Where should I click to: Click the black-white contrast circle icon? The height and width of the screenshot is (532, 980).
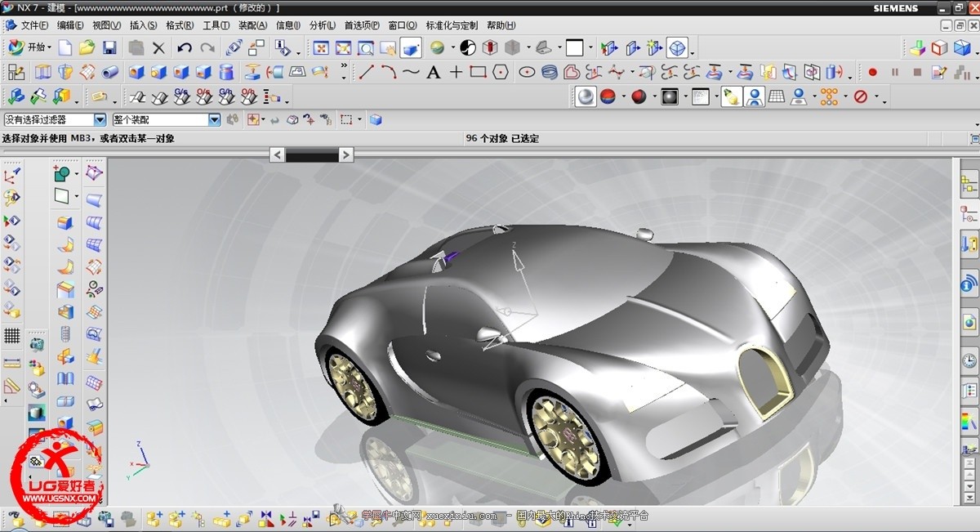[x=468, y=48]
